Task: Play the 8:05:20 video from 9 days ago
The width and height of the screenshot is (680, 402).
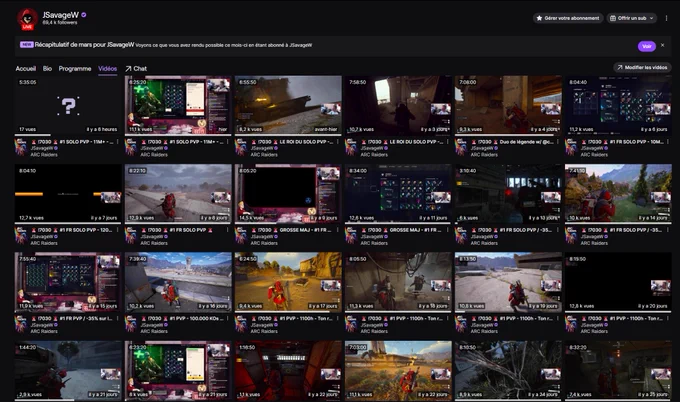Action: pos(288,193)
